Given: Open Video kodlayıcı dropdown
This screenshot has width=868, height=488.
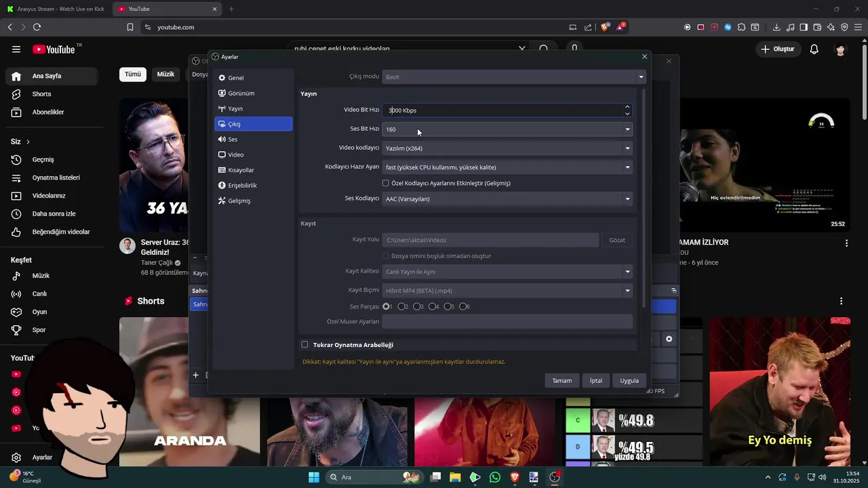Looking at the screenshot, I should [507, 148].
